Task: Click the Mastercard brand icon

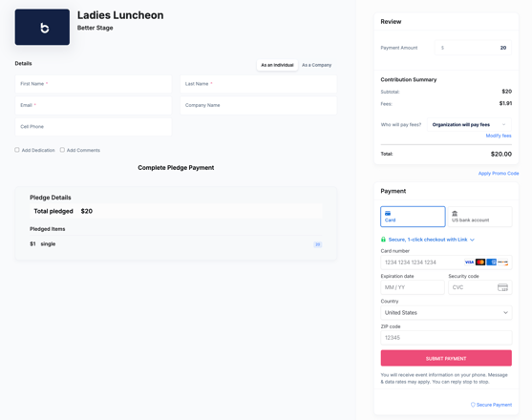Action: pos(480,262)
